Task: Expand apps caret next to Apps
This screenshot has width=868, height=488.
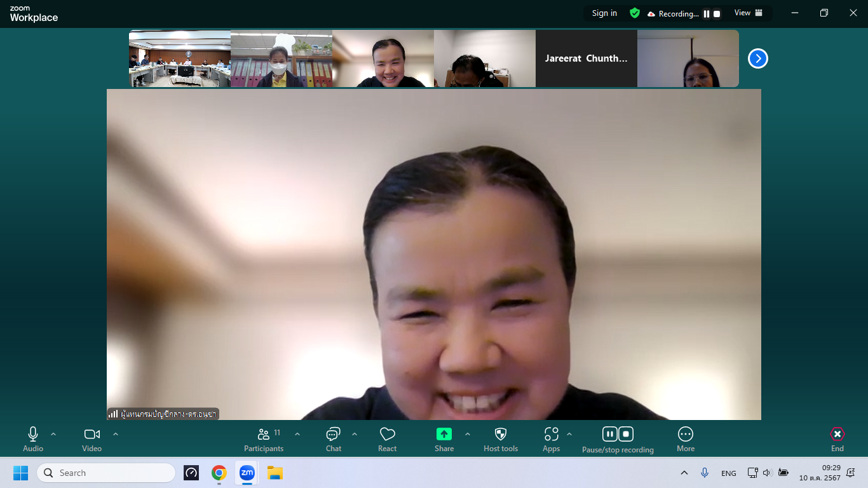Action: (x=569, y=434)
